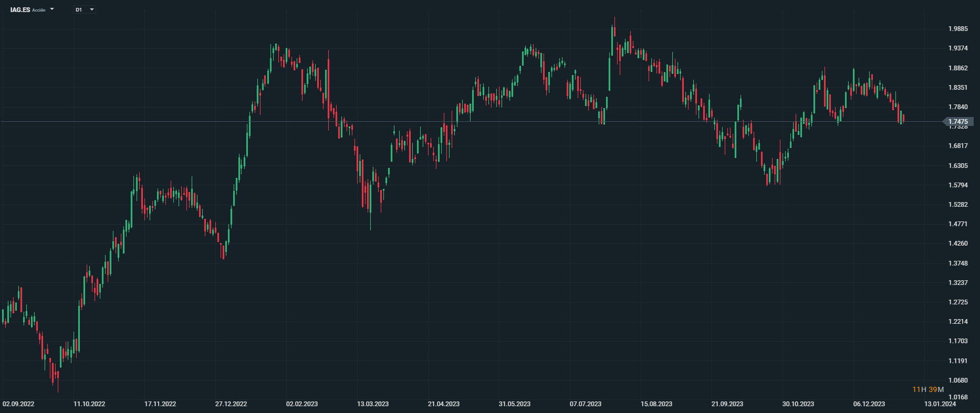Click the 13.01.2024 date label
This screenshot has width=980, height=413.
click(940, 404)
